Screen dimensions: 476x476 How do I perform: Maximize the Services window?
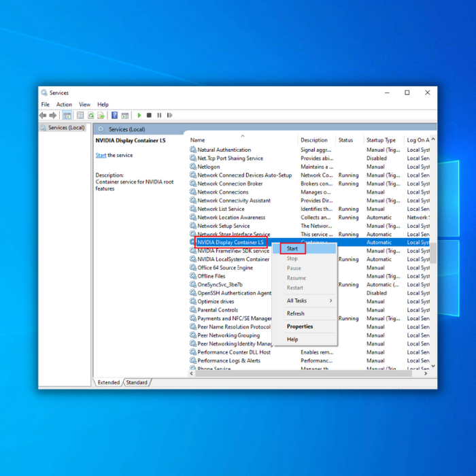click(407, 92)
